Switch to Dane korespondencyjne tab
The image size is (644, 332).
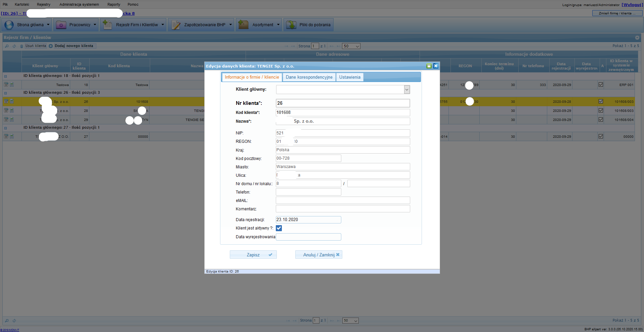coord(309,77)
